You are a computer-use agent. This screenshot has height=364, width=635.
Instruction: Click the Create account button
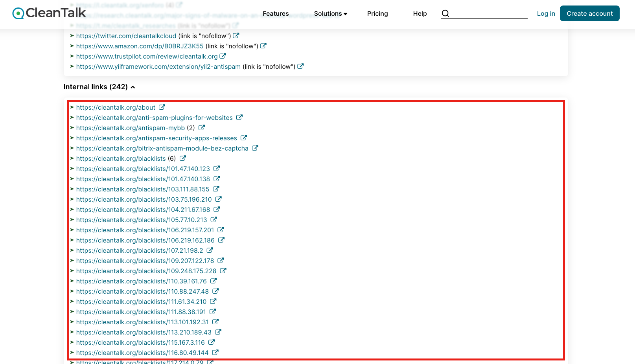click(589, 13)
